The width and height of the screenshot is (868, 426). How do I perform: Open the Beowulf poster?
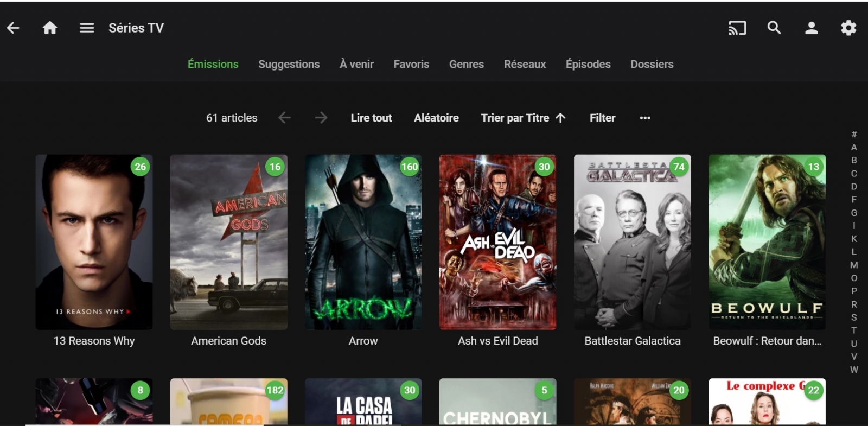[767, 242]
